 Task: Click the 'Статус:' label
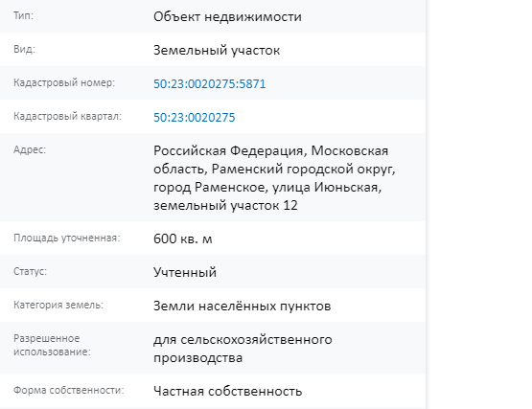coord(30,272)
